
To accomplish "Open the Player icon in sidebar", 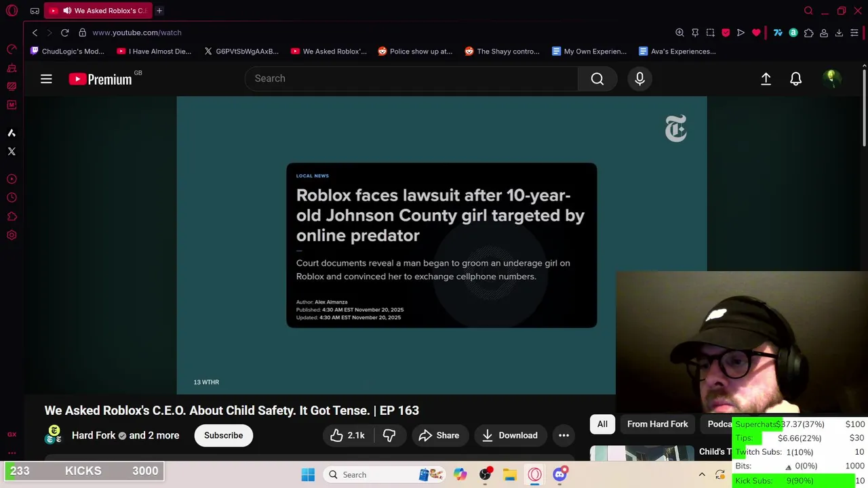I will [12, 179].
